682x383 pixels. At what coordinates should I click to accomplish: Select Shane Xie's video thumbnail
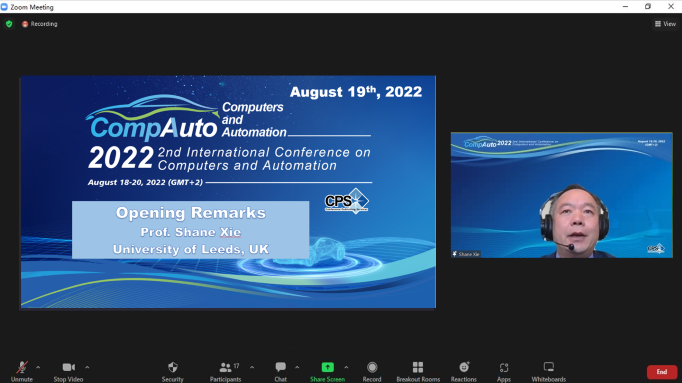click(562, 195)
